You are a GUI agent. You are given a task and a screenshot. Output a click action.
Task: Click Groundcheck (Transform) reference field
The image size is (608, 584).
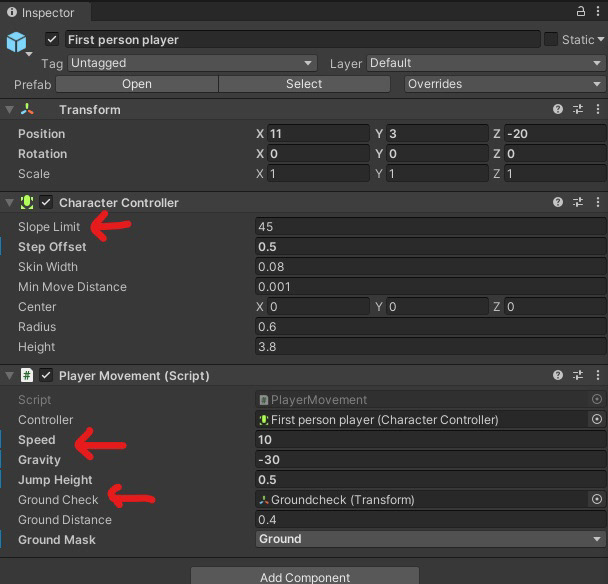click(422, 499)
